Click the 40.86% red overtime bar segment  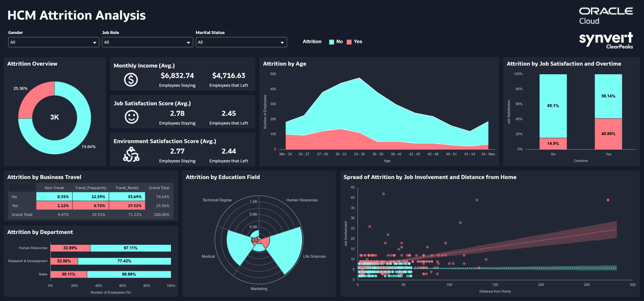[609, 134]
